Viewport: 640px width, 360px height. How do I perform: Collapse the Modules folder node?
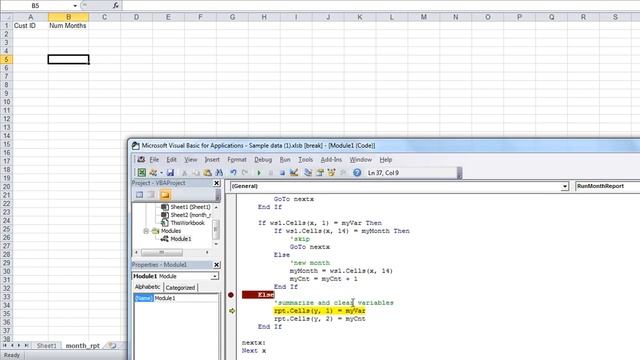tap(146, 231)
